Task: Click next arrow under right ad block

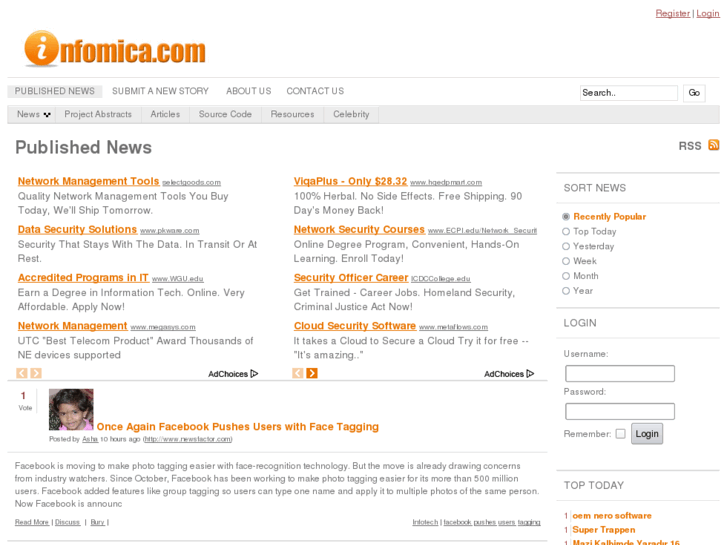Action: [x=312, y=373]
